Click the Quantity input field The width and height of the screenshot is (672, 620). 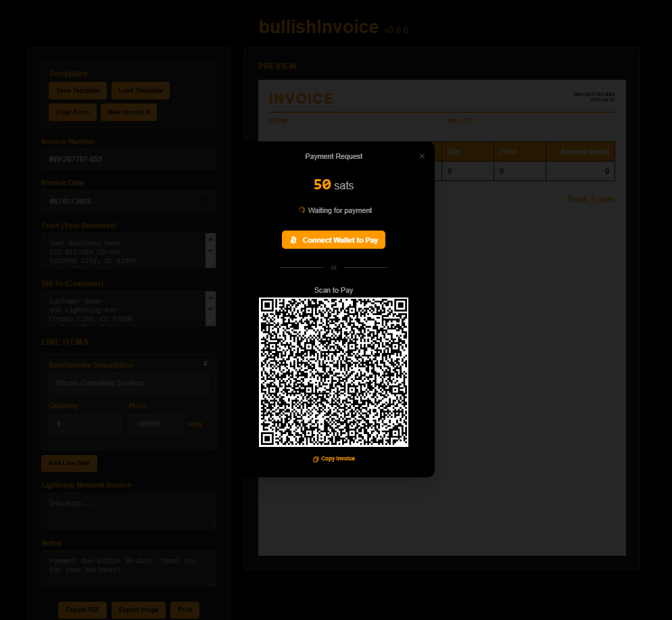(85, 424)
